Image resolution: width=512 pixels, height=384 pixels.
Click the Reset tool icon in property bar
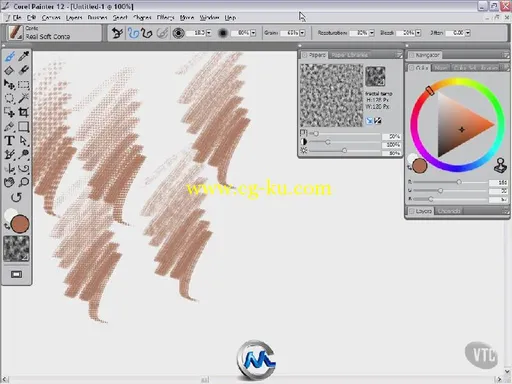[117, 33]
